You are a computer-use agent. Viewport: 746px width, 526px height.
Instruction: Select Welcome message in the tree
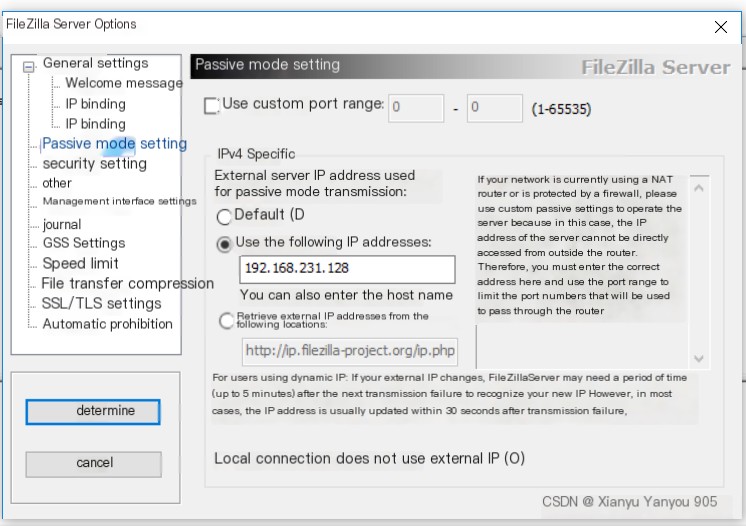coord(124,83)
